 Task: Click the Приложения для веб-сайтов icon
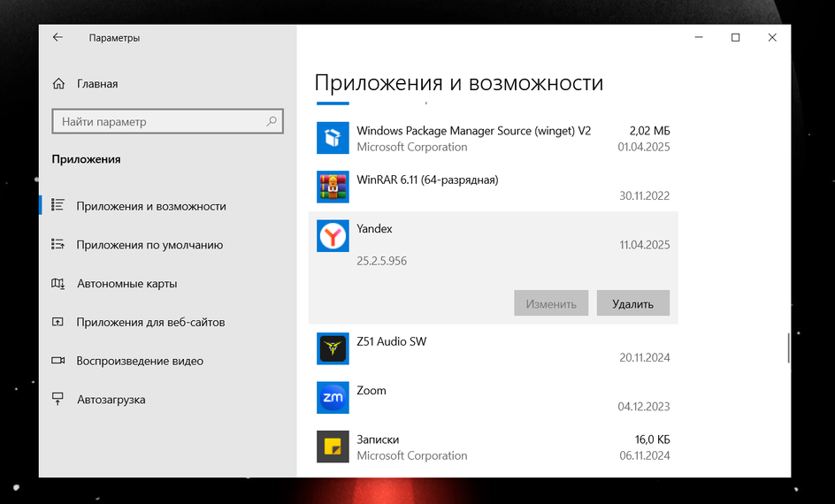click(57, 322)
